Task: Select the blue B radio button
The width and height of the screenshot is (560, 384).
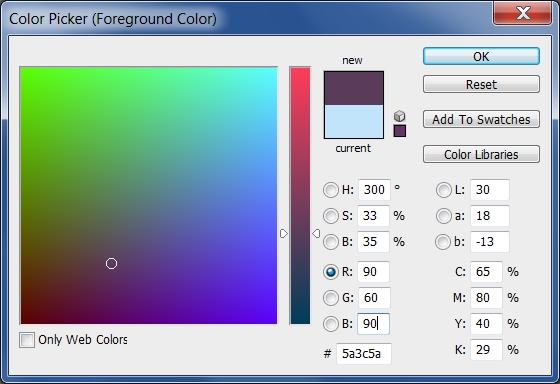Action: [330, 324]
